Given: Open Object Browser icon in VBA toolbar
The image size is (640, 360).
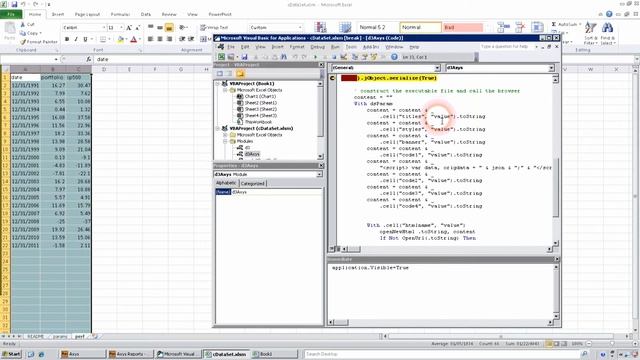Looking at the screenshot, I should tap(373, 57).
